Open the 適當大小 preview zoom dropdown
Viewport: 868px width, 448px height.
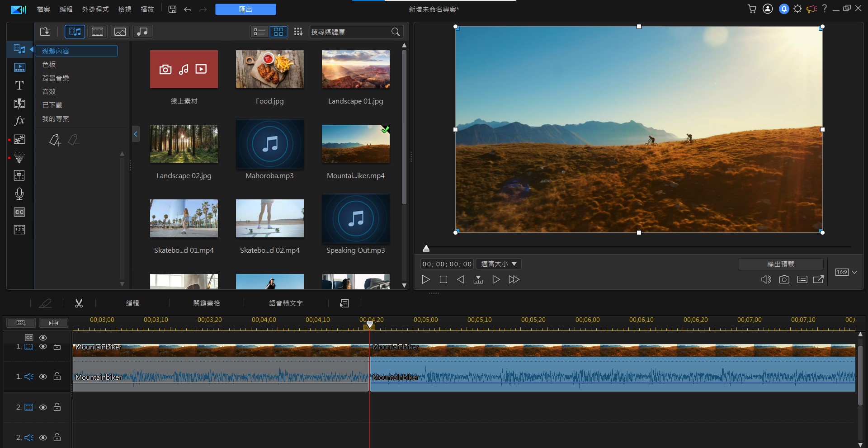point(499,264)
